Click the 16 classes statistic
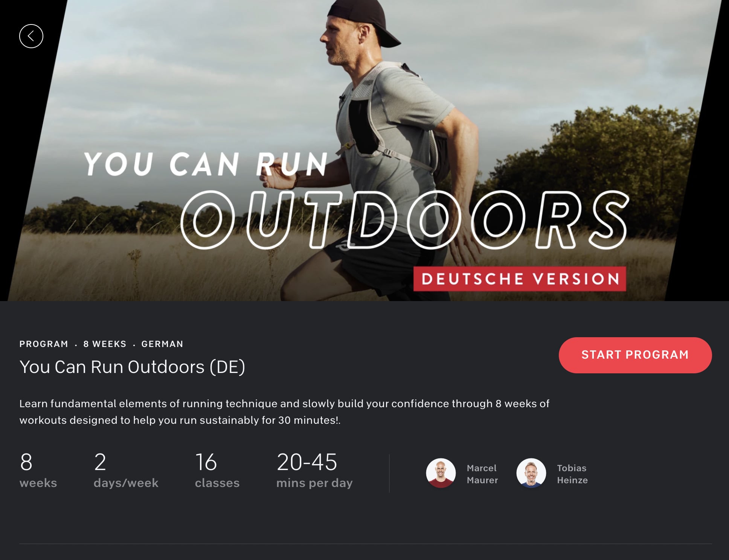 coord(217,470)
